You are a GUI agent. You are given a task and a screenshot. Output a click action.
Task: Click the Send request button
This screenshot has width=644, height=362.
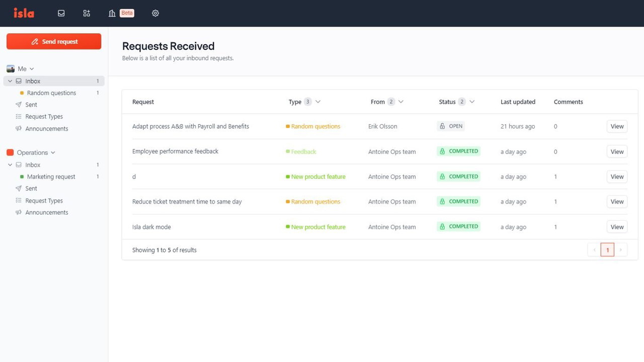coord(54,41)
